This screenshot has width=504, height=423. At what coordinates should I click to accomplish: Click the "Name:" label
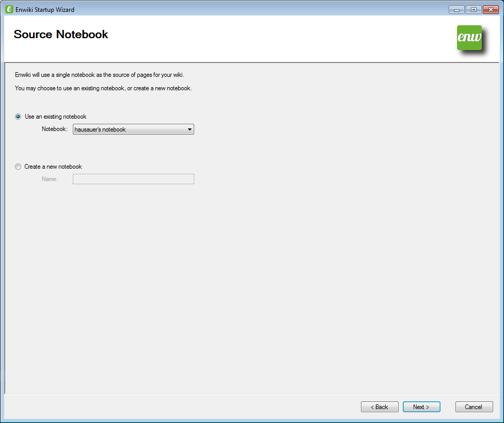pos(50,179)
